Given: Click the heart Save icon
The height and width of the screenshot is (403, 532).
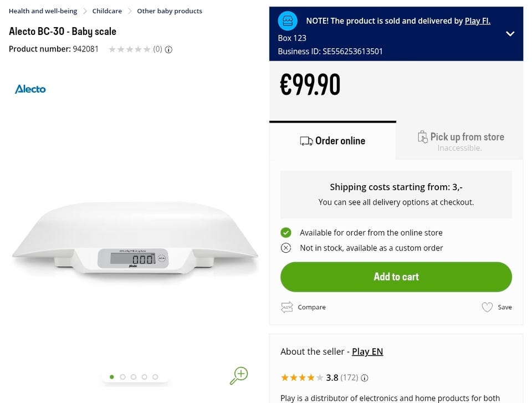Looking at the screenshot, I should (x=487, y=307).
